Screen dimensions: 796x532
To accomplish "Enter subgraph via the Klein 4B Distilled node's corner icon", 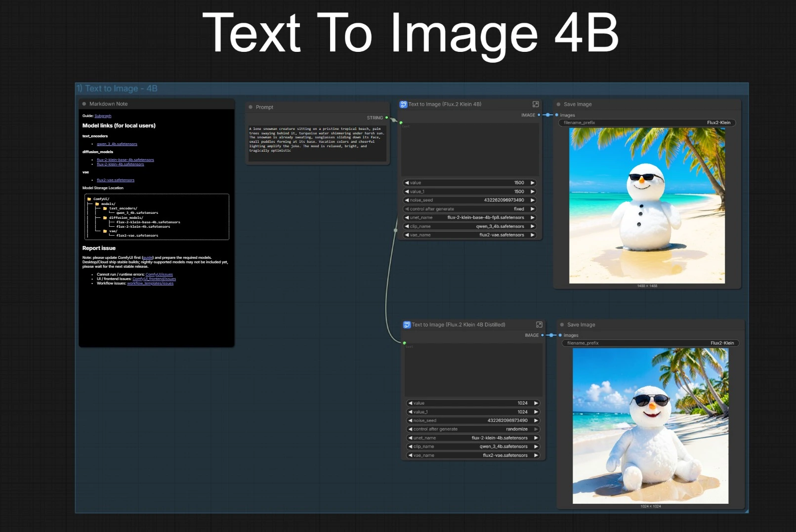I will 539,325.
